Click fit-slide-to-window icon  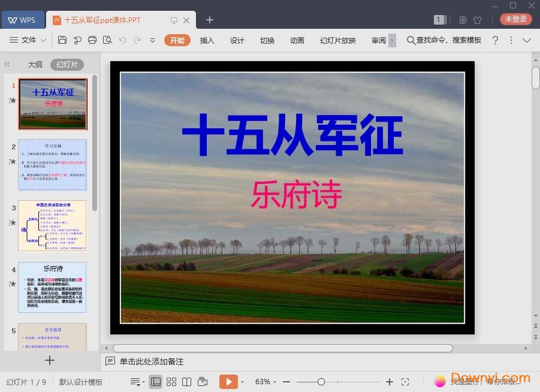click(x=405, y=381)
